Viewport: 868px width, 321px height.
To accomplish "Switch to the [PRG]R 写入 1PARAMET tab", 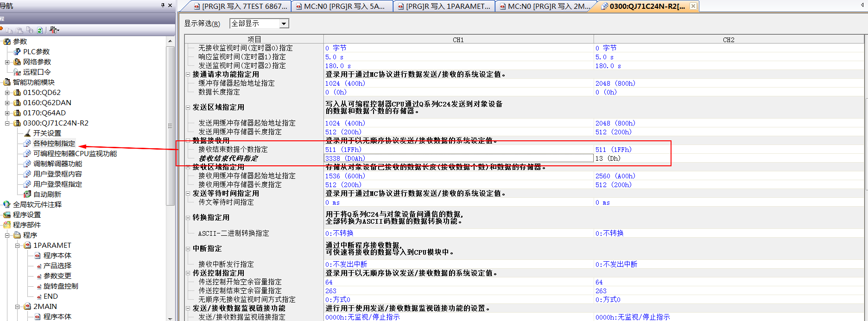I will (444, 6).
